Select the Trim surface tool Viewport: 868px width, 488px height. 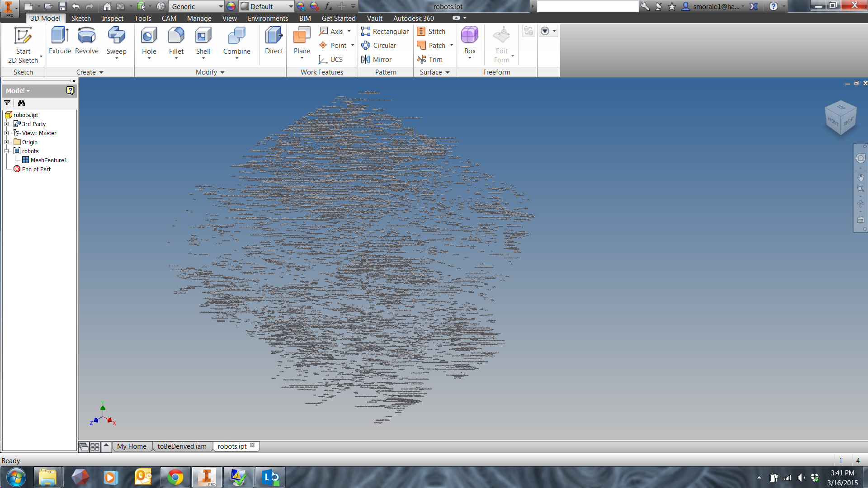point(429,59)
